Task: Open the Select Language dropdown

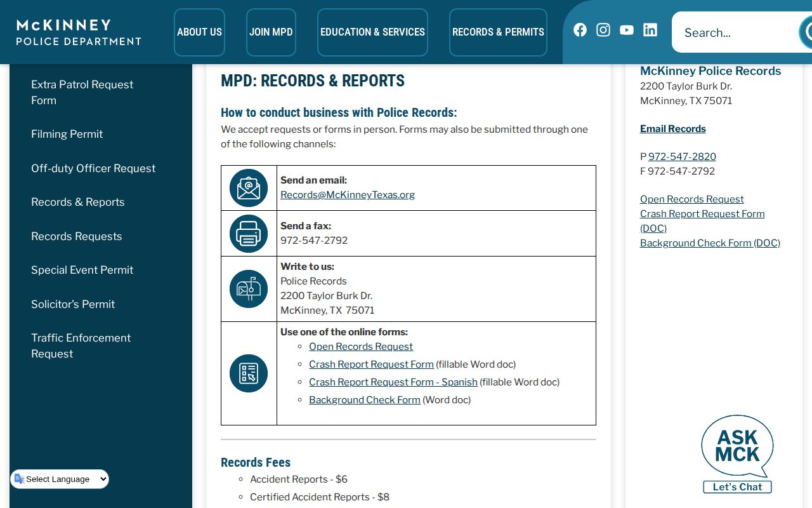Action: (60, 479)
